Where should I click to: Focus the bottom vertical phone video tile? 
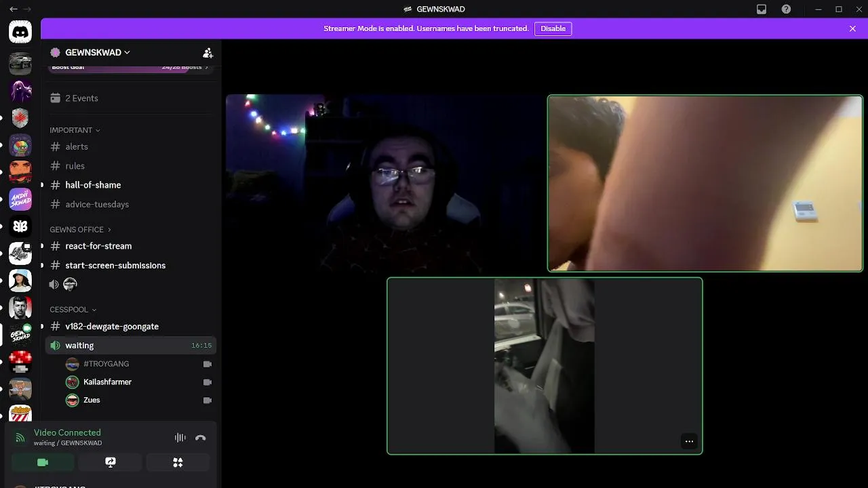(545, 366)
